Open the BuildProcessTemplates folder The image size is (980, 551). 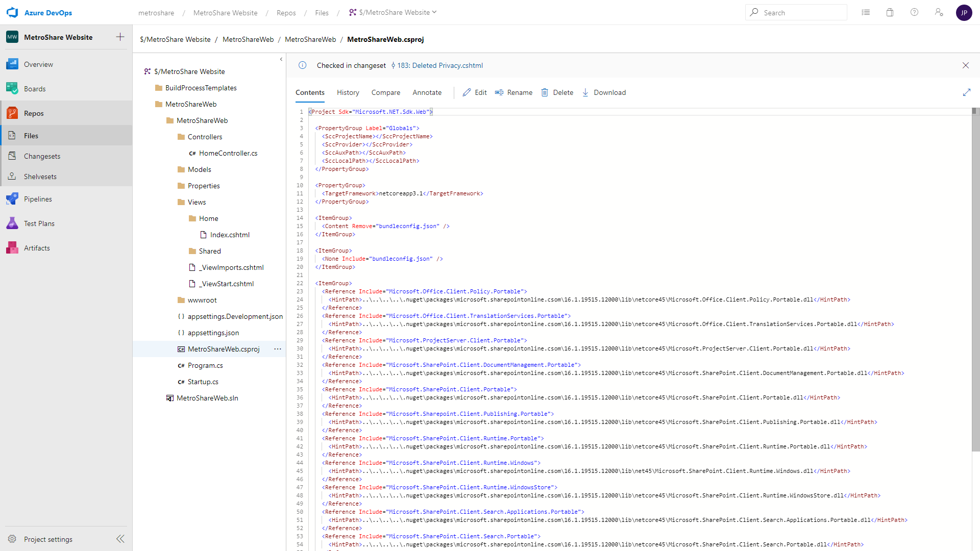201,88
